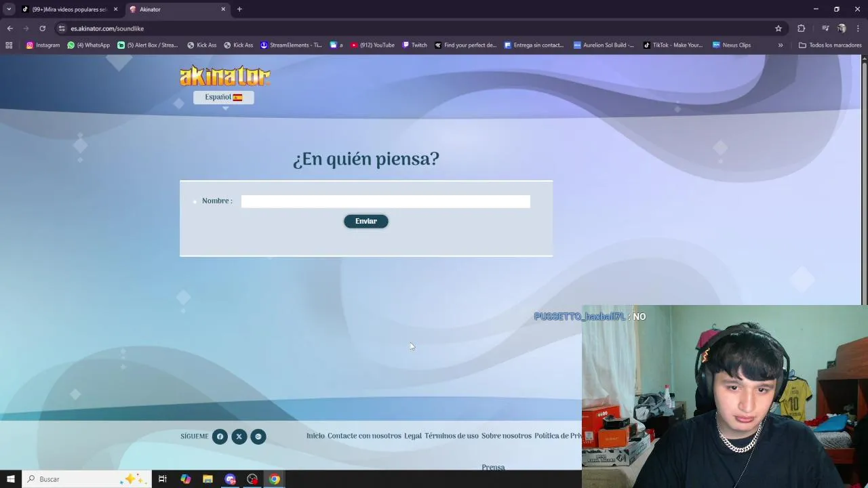Open Akinator's X (Twitter) icon

click(239, 436)
